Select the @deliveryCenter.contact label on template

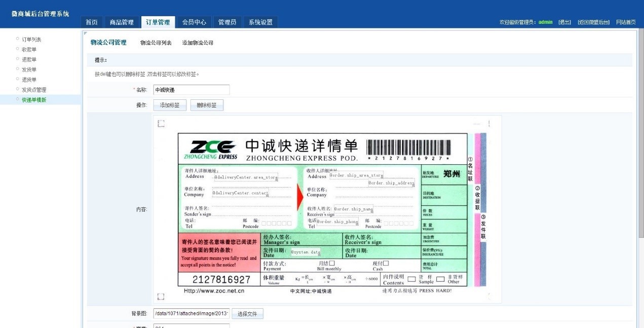coord(240,193)
